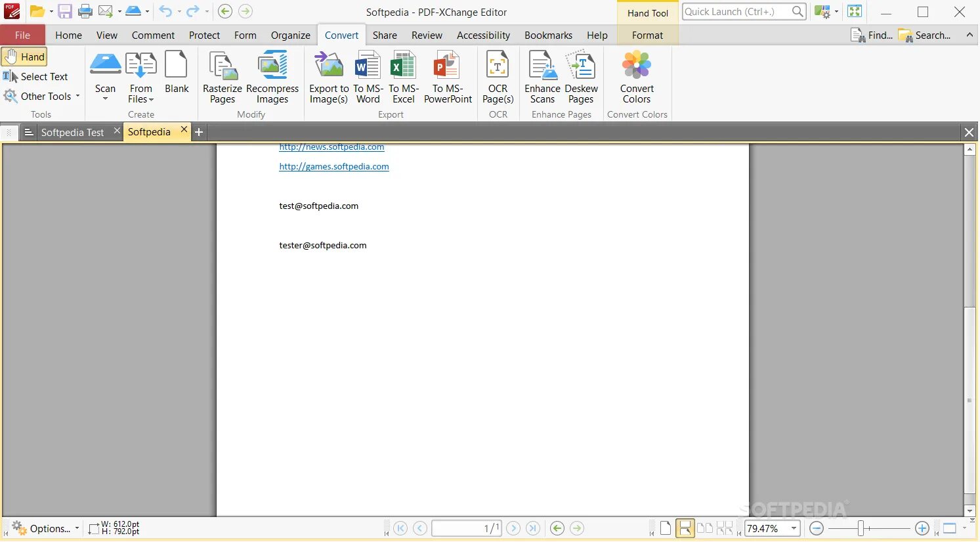Expand the Open folder dropdown arrow

[x=51, y=12]
